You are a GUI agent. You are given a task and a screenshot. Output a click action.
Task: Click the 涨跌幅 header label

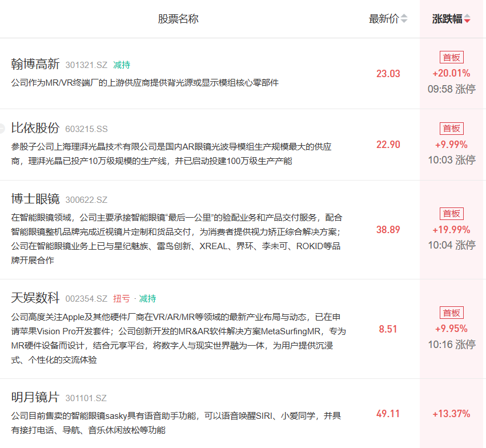click(x=447, y=19)
